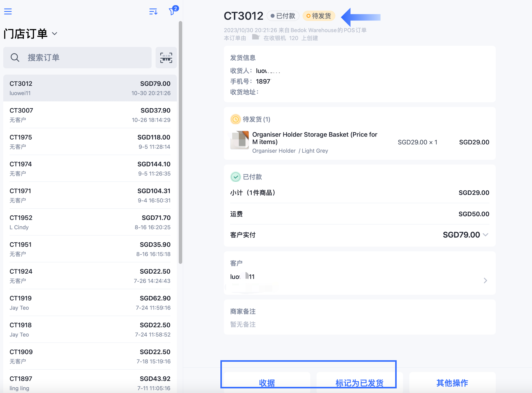Click the pending shipment clock icon
532x393 pixels.
coord(235,119)
